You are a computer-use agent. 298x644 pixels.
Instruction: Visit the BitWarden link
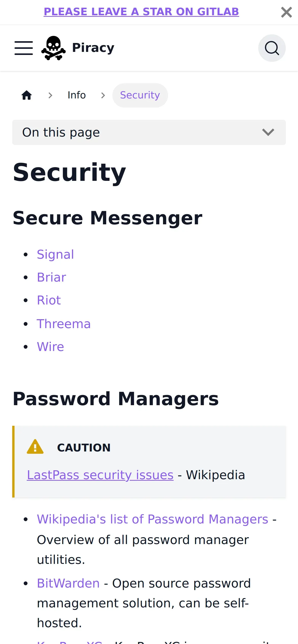coord(68,583)
